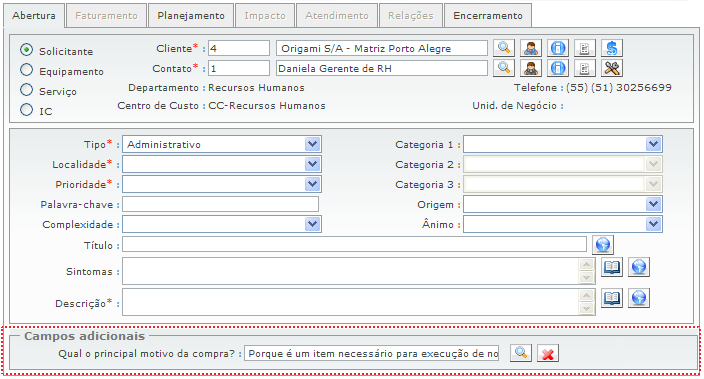Switch to the Planejamento tab
Viewport: 704px width, 379px height.
[191, 16]
